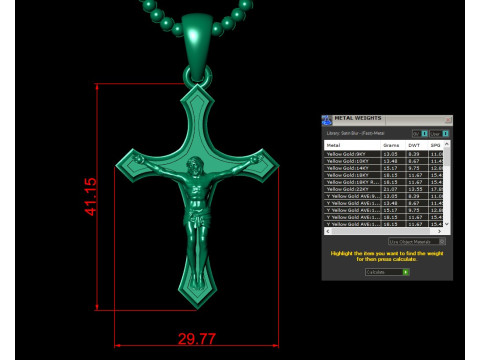Click the Library name text in the panel
This screenshot has width=480, height=360.
[x=355, y=133]
